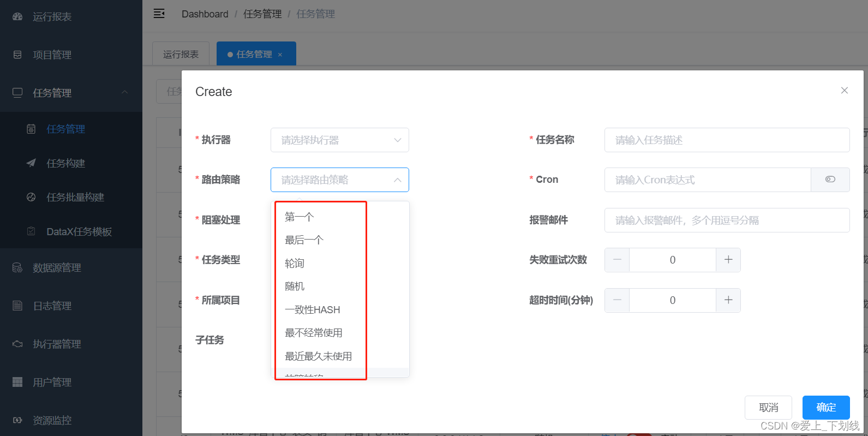The image size is (868, 436).
Task: Click Dashboard breadcrumb link
Action: click(205, 14)
